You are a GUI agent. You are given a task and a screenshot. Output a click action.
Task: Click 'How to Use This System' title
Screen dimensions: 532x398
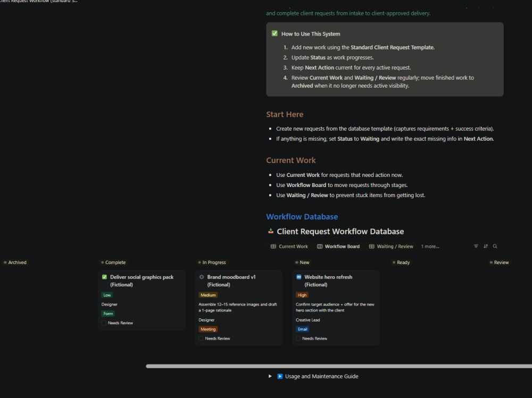point(311,34)
